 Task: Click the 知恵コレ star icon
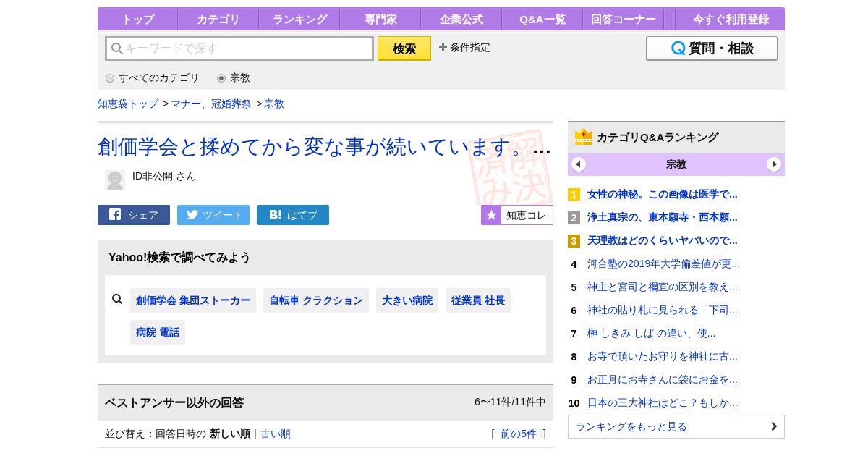(x=491, y=215)
